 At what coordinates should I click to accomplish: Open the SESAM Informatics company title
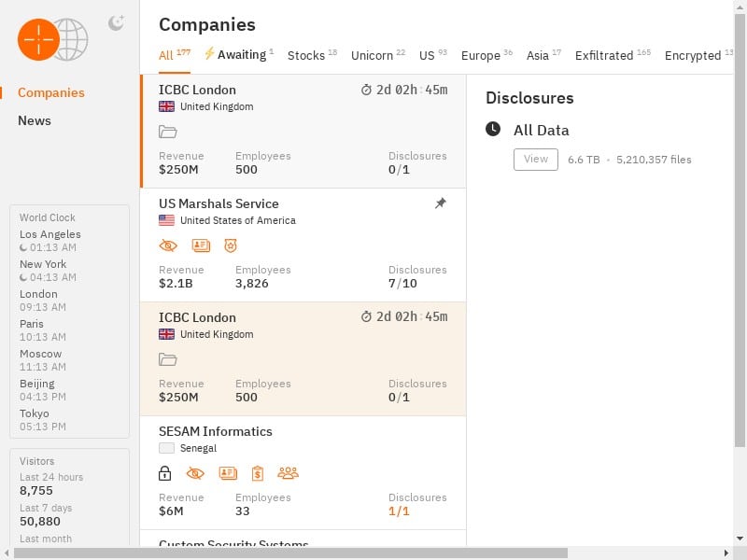(x=216, y=431)
